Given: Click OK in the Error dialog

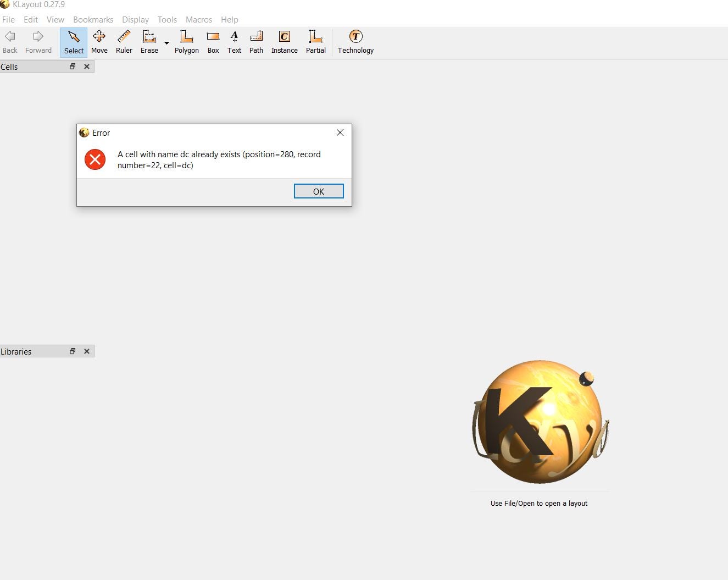Looking at the screenshot, I should (x=319, y=191).
